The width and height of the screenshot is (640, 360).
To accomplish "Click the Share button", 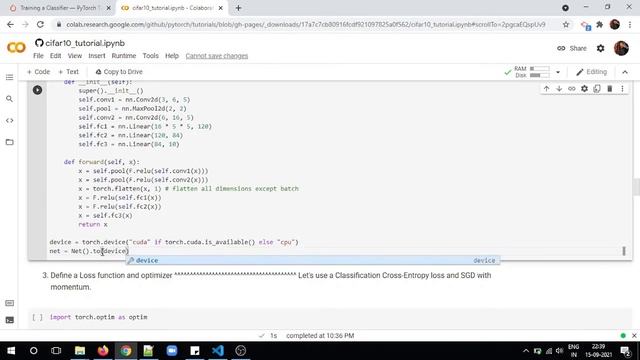I will pos(572,48).
